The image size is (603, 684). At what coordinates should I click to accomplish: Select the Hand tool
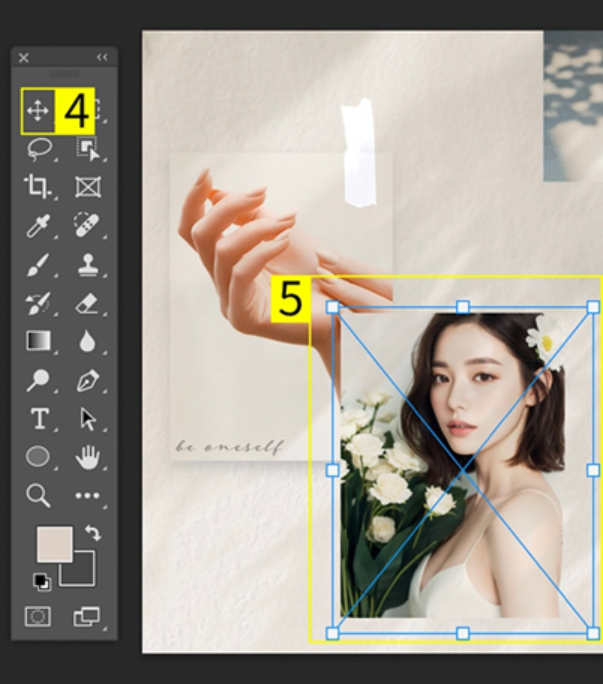(x=88, y=457)
